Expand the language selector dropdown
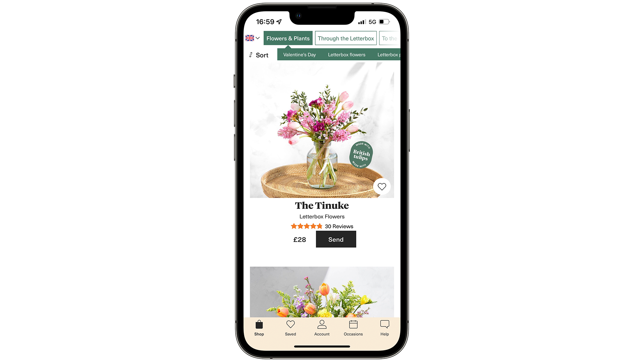The height and width of the screenshot is (362, 644). 253,38
